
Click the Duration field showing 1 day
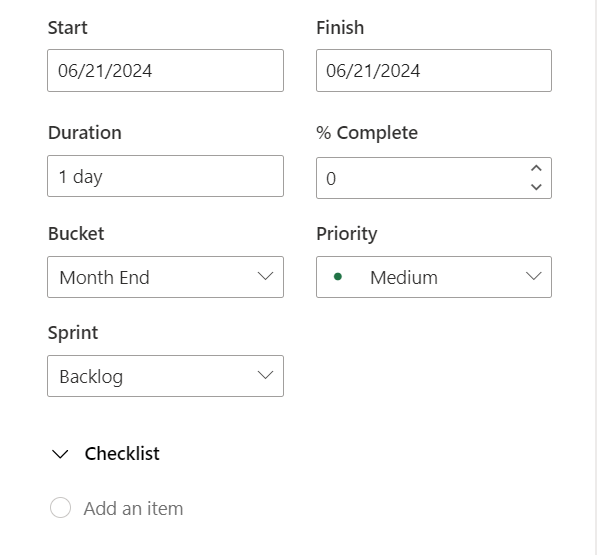click(x=165, y=177)
